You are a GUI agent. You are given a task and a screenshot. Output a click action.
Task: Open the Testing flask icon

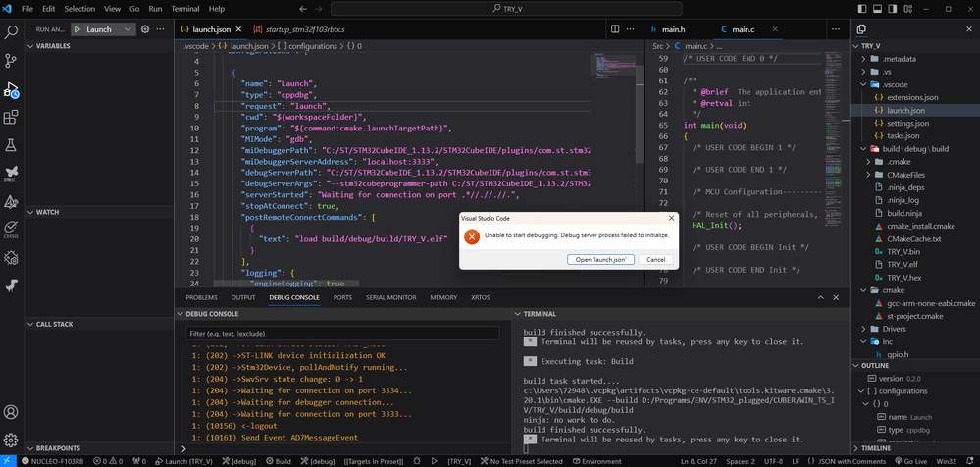[12, 145]
